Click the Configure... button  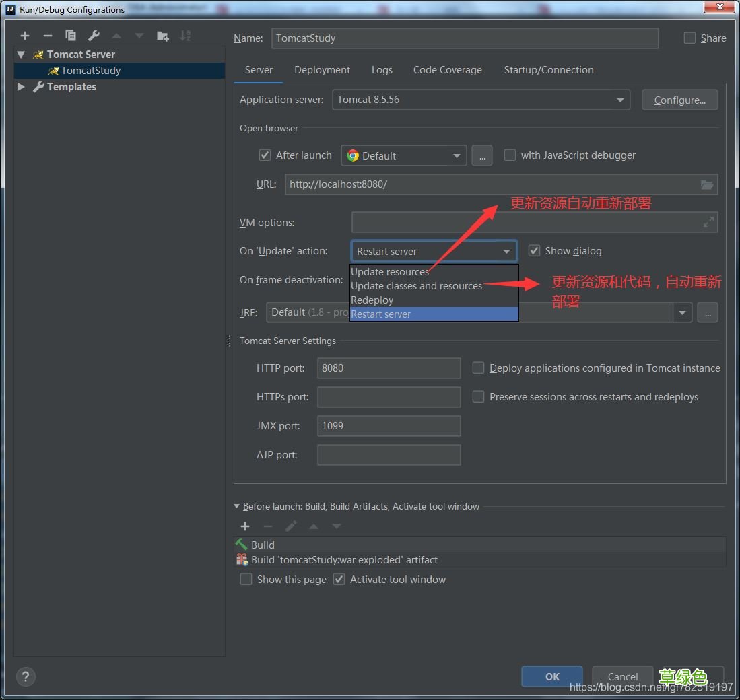click(x=679, y=100)
